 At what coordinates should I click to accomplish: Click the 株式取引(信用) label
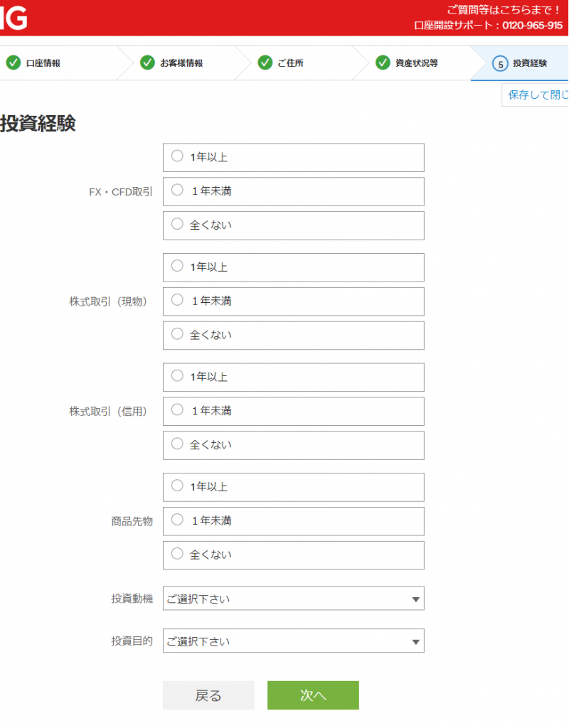pos(108,412)
